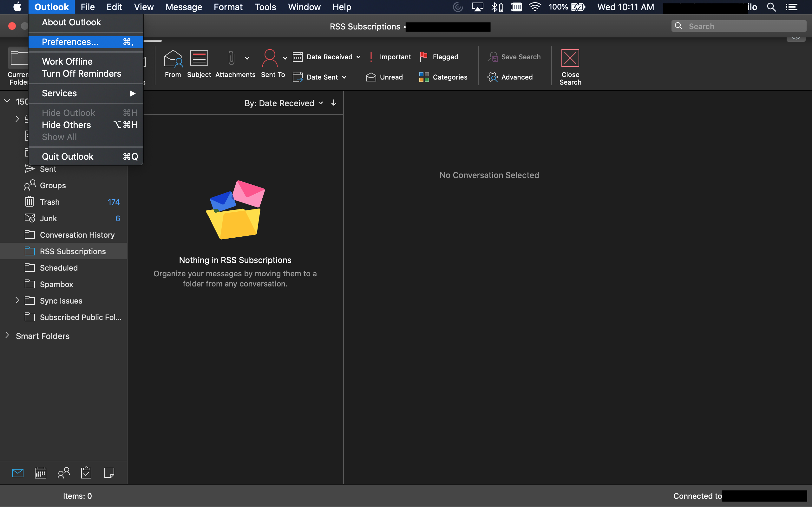Image resolution: width=812 pixels, height=507 pixels.
Task: Open Calendar view in bottom bar
Action: pos(41,473)
